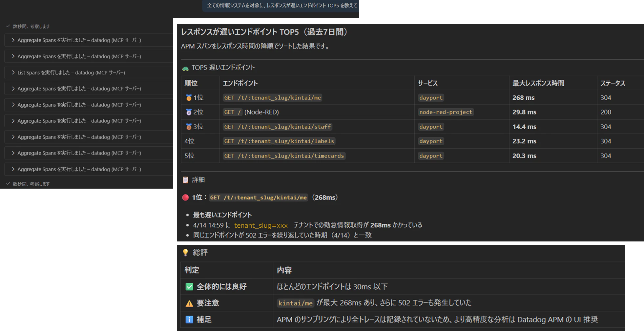The width and height of the screenshot is (644, 331).
Task: Click the GET /t/:tenant_slug/kintai/staff code chip
Action: click(x=277, y=127)
